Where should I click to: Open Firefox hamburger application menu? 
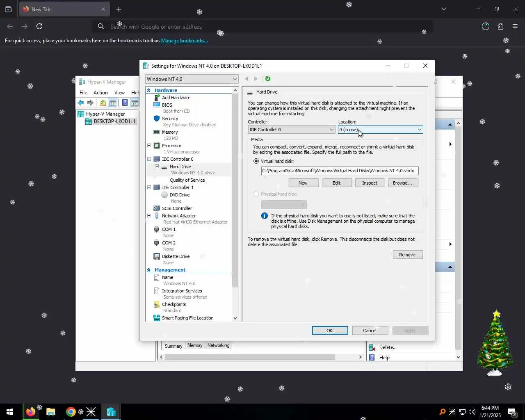tap(515, 26)
